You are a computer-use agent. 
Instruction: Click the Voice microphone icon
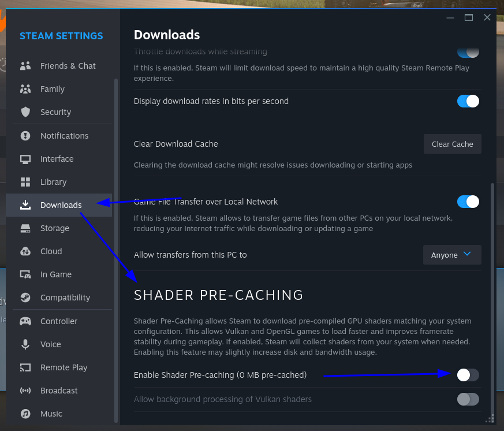[x=25, y=344]
